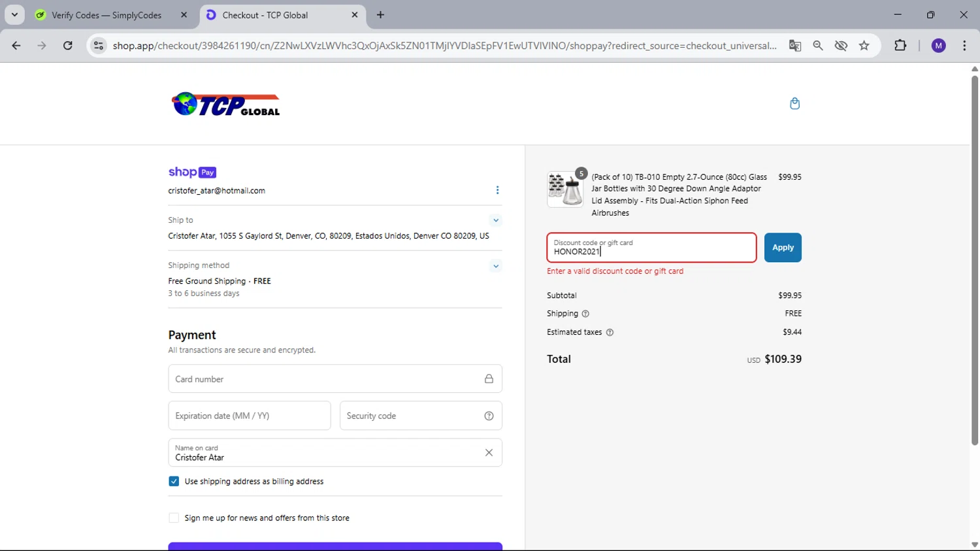Clear the Name on card field
Image resolution: width=980 pixels, height=551 pixels.
tap(489, 452)
